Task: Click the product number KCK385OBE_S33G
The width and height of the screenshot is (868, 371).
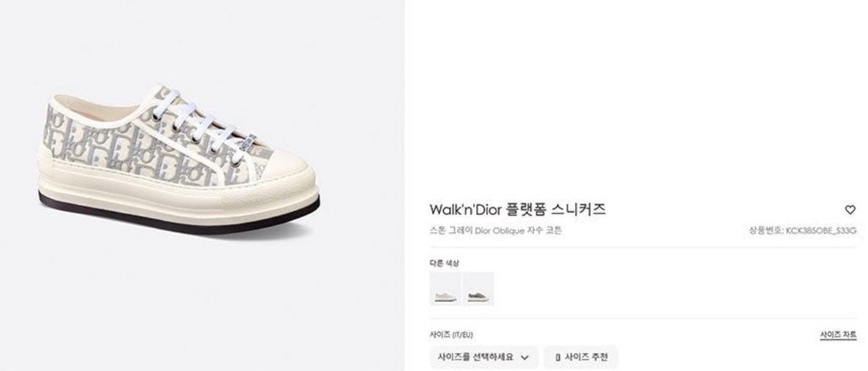Action: [821, 230]
